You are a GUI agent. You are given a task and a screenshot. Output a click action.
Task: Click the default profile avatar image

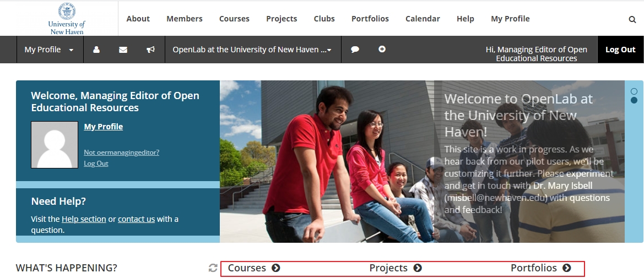point(55,145)
